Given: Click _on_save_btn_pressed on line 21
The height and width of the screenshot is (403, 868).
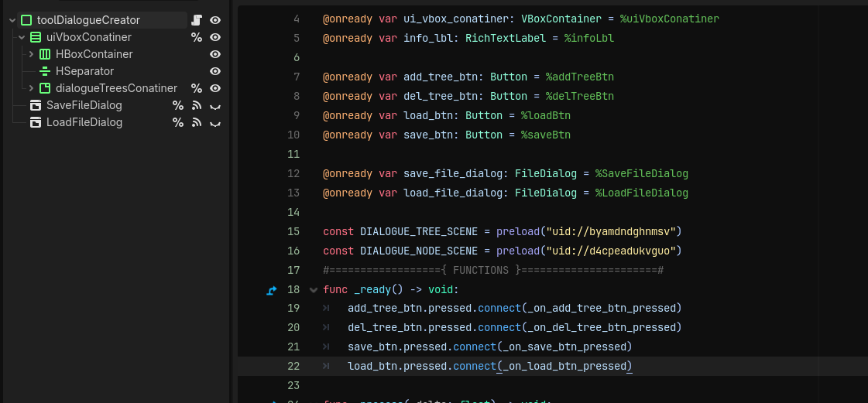Looking at the screenshot, I should coord(564,347).
